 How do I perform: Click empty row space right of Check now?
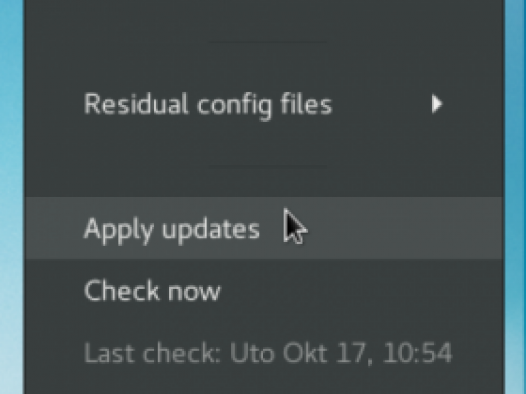[x=362, y=290]
